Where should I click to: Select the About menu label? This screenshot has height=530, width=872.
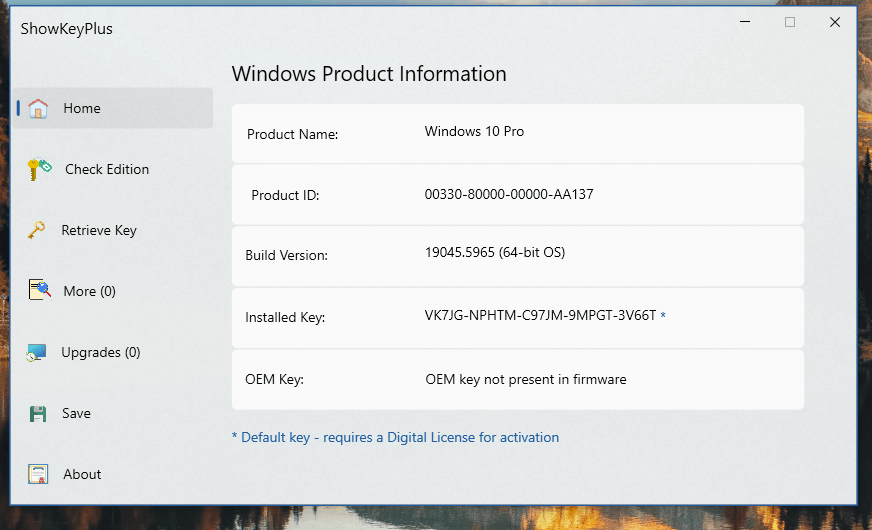82,474
